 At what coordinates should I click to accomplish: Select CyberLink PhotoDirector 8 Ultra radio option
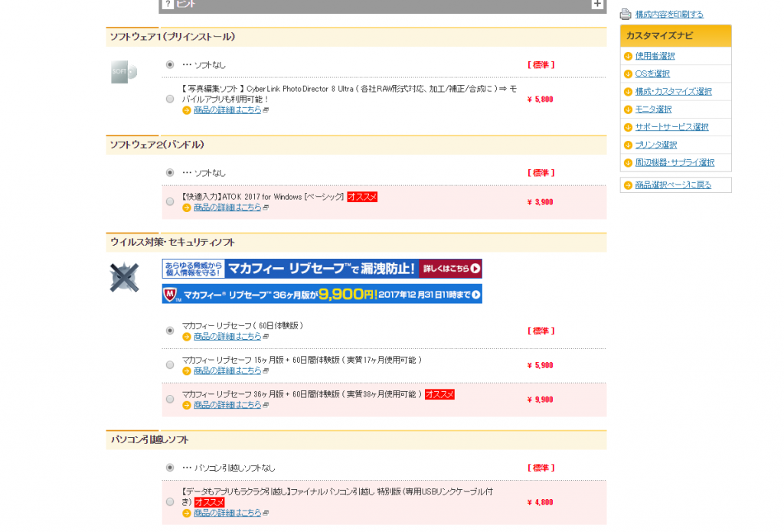coord(170,99)
